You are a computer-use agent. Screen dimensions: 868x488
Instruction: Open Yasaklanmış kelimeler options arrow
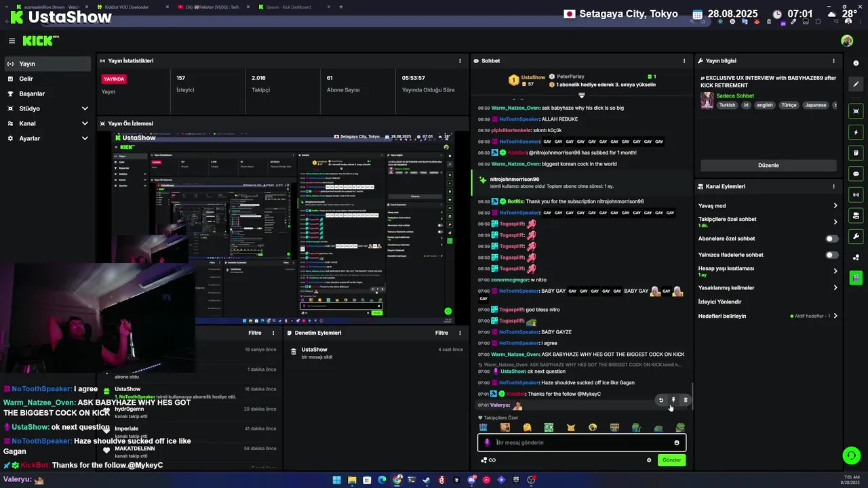point(835,287)
